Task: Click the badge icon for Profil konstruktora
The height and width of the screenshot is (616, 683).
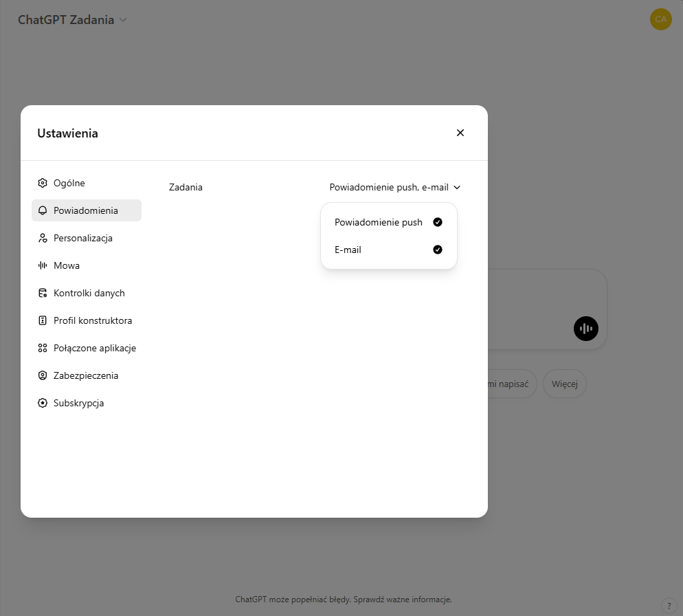Action: coord(42,320)
